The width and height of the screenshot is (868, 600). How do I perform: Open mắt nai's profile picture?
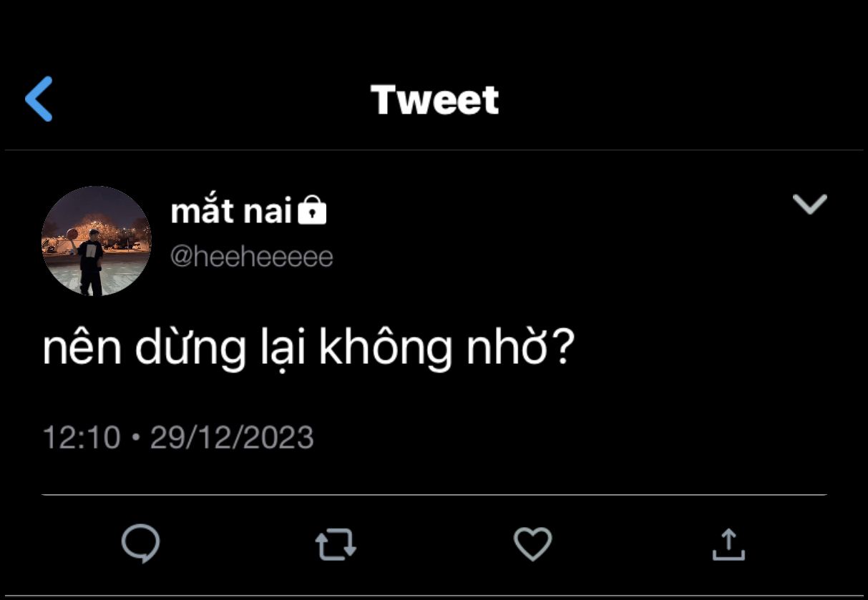pos(97,241)
